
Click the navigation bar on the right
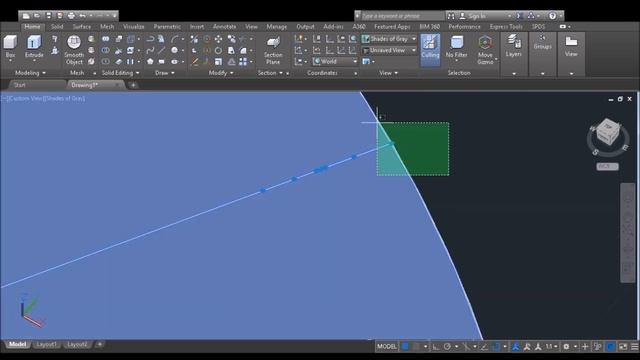(628, 233)
